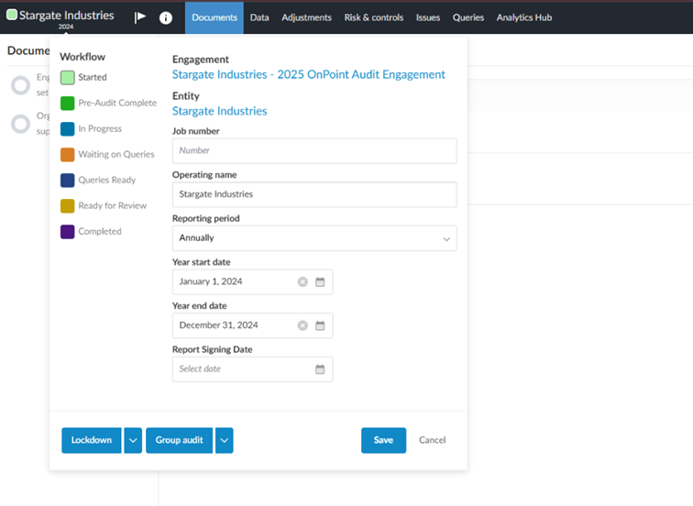693x506 pixels.
Task: Go to the Queries tab
Action: coord(468,18)
